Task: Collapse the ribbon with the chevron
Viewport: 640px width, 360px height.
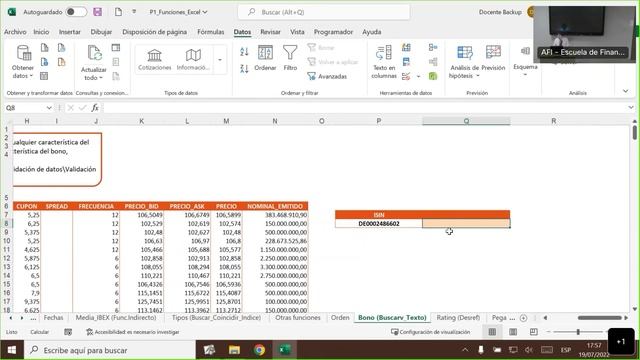Action: pyautogui.click(x=626, y=91)
